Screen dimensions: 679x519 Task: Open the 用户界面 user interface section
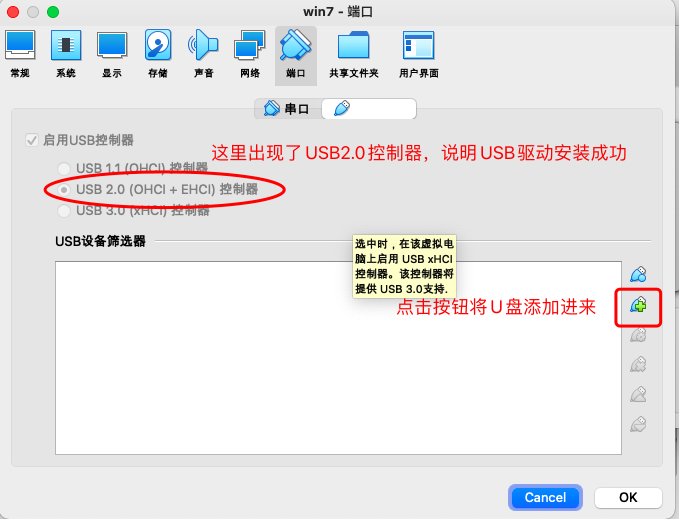tap(419, 55)
